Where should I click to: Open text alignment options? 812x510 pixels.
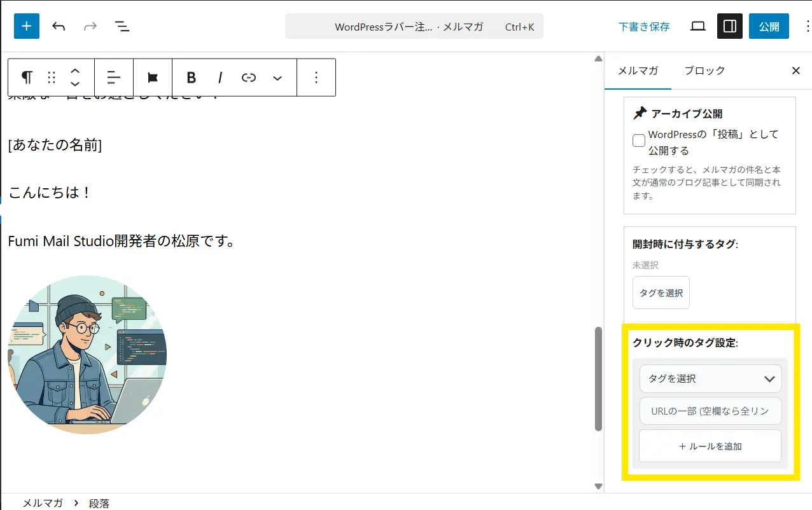(114, 78)
